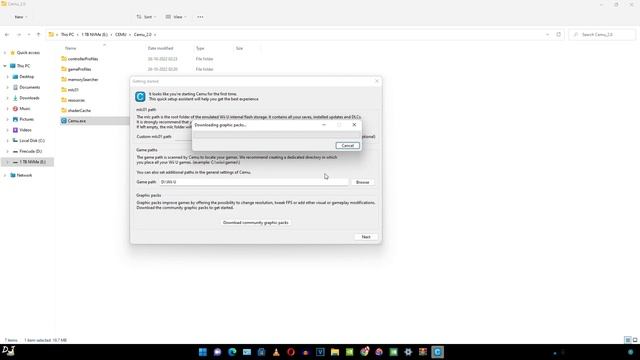Refresh the current folder view
Image resolution: width=640 pixels, height=360 pixels.
coord(558,35)
